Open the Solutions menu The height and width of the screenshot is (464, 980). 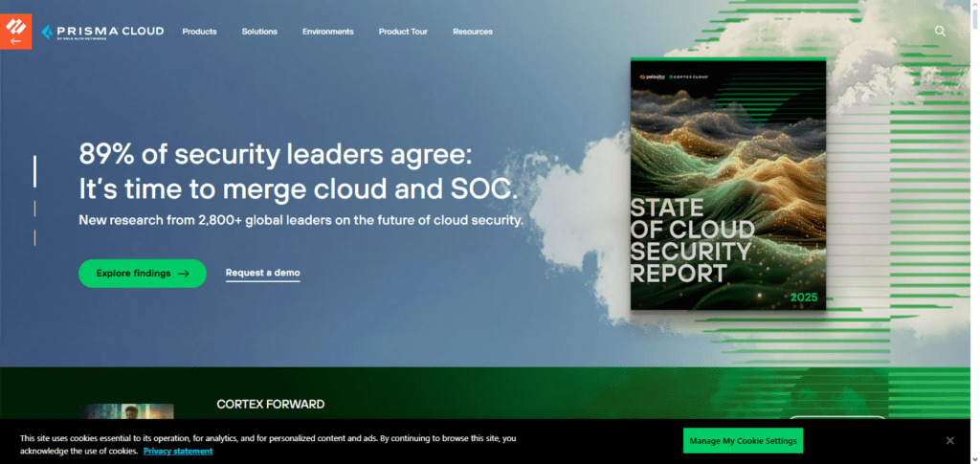pyautogui.click(x=259, y=32)
